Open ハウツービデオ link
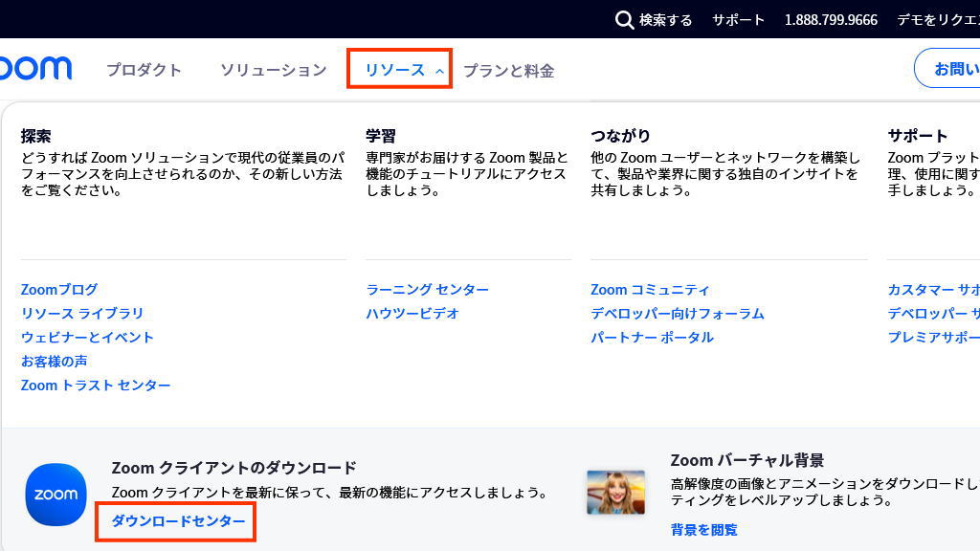 coord(412,314)
